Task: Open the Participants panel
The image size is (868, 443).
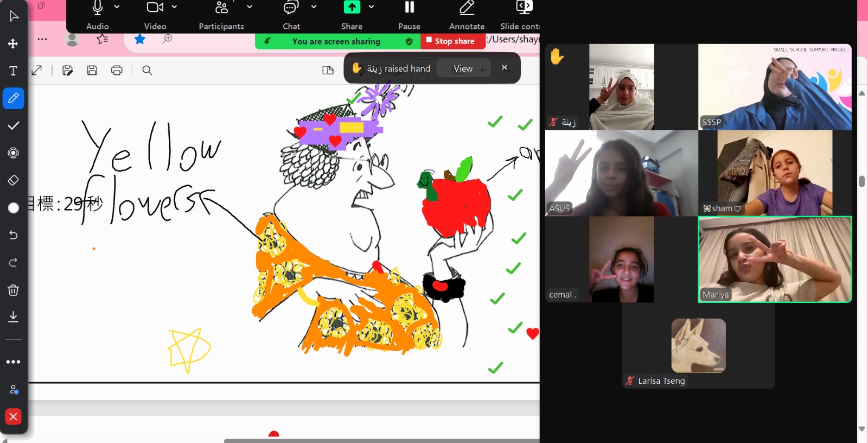Action: 221,14
